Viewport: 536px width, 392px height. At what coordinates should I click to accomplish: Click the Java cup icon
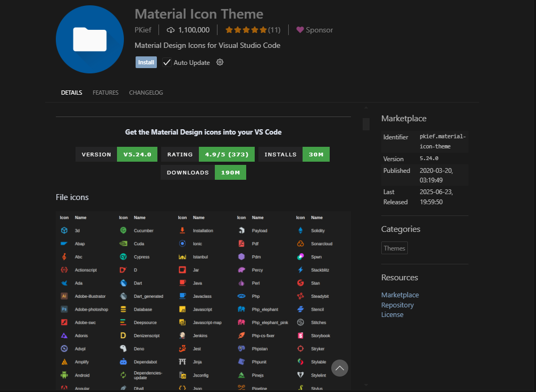[182, 283]
